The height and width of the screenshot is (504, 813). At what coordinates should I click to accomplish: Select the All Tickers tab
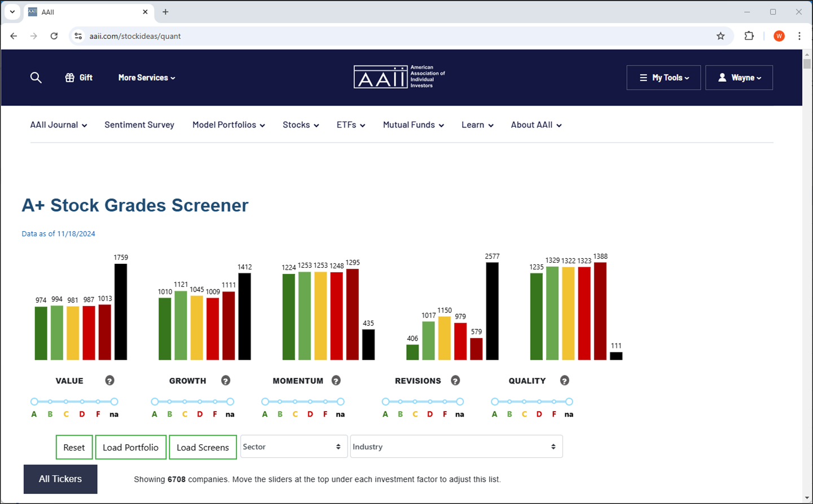tap(60, 479)
